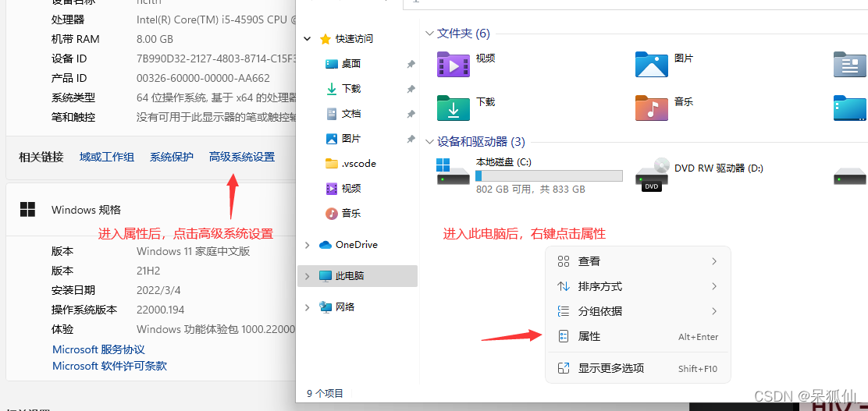This screenshot has height=411, width=868.
Task: Click the Windows logo beside Windows 规格
Action: pos(27,209)
